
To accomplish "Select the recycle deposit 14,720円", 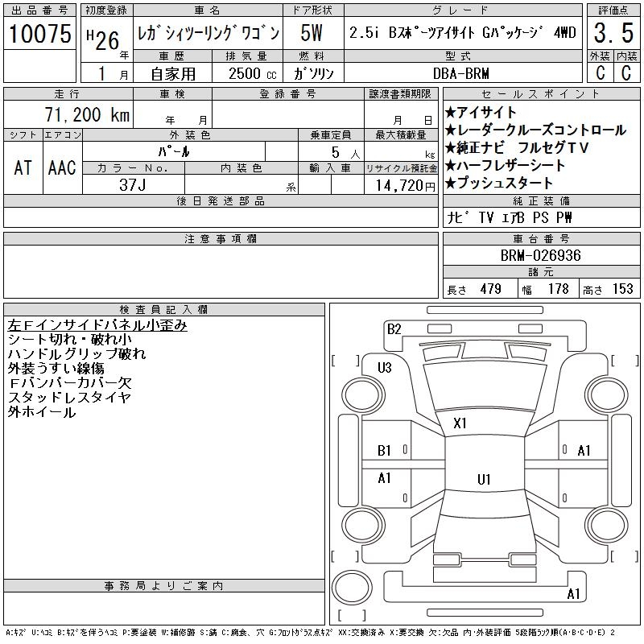I will (x=402, y=185).
